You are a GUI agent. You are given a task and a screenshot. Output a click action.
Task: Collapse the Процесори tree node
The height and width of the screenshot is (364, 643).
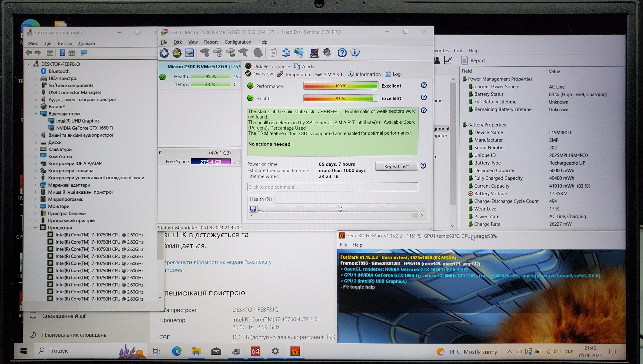(35, 228)
